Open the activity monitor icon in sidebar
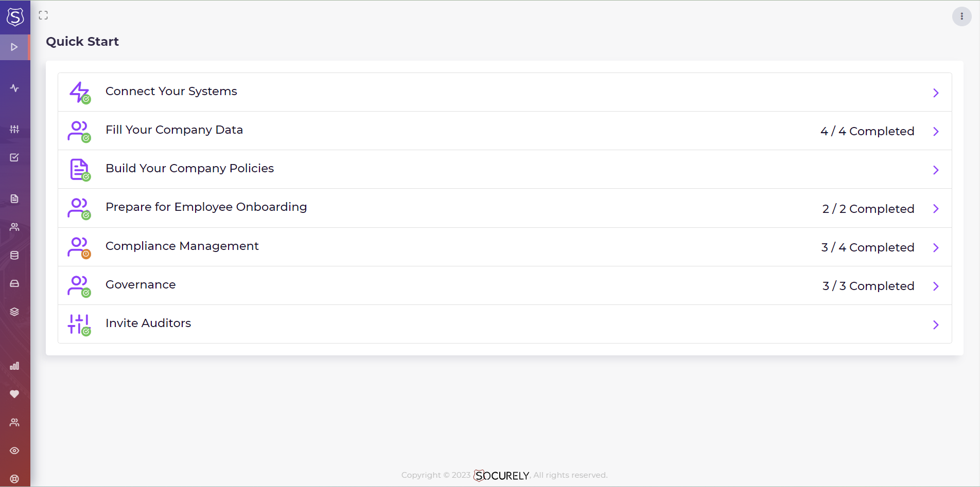The image size is (980, 487). pyautogui.click(x=15, y=87)
